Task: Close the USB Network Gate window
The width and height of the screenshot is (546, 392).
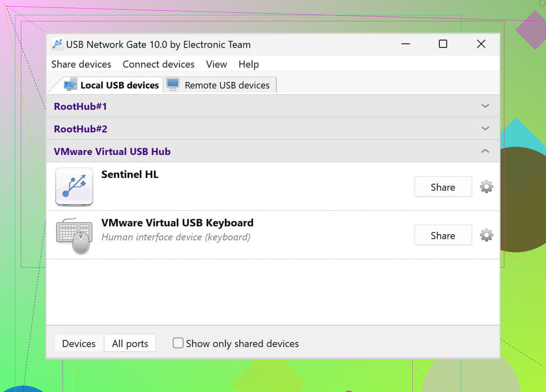Action: 481,44
